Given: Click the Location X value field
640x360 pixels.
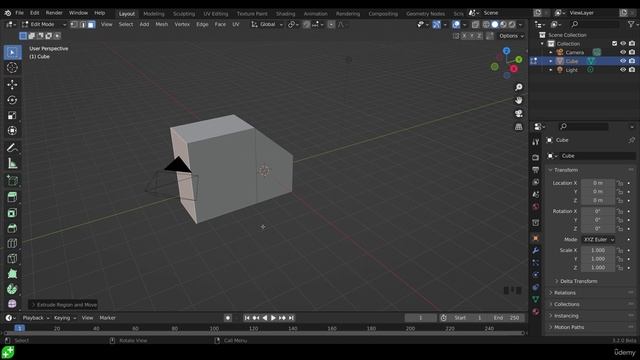Looking at the screenshot, I should click(x=598, y=183).
